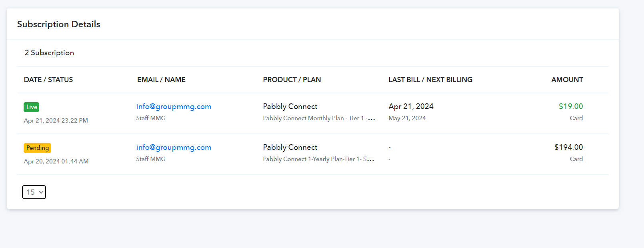Click the May 21, 2024 next billing date
Image resolution: width=644 pixels, height=248 pixels.
407,118
